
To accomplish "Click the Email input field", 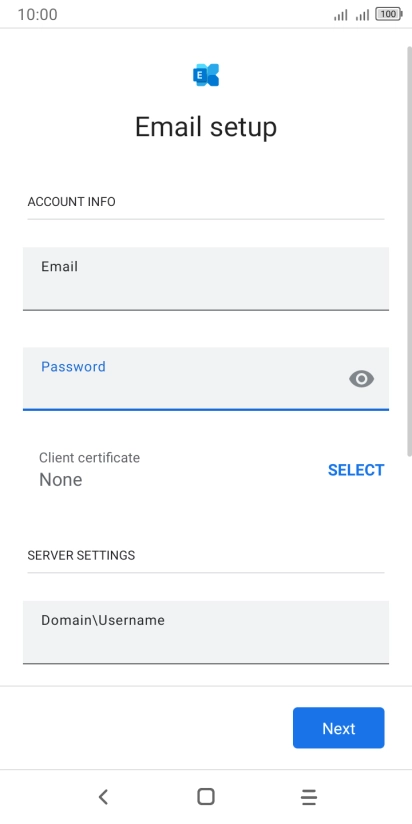I will 206,279.
